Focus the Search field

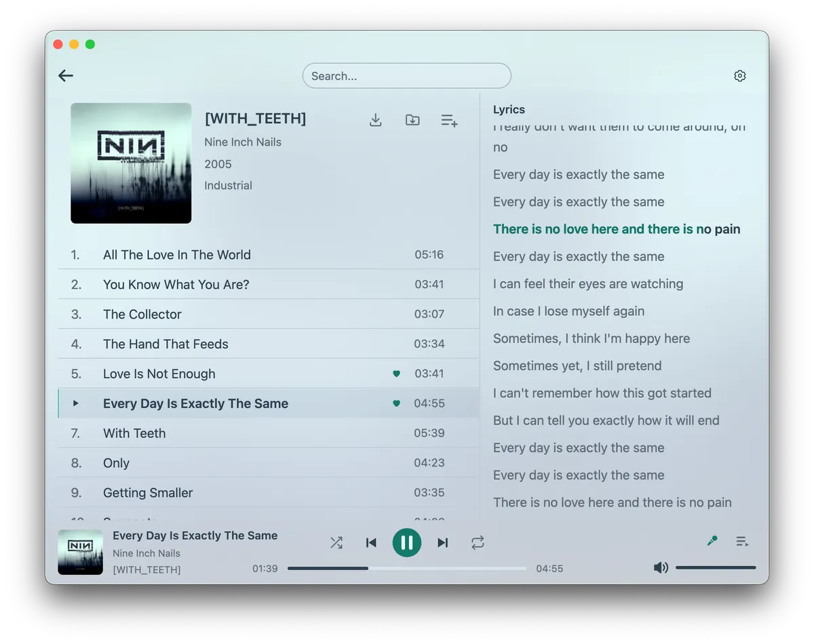pos(407,76)
